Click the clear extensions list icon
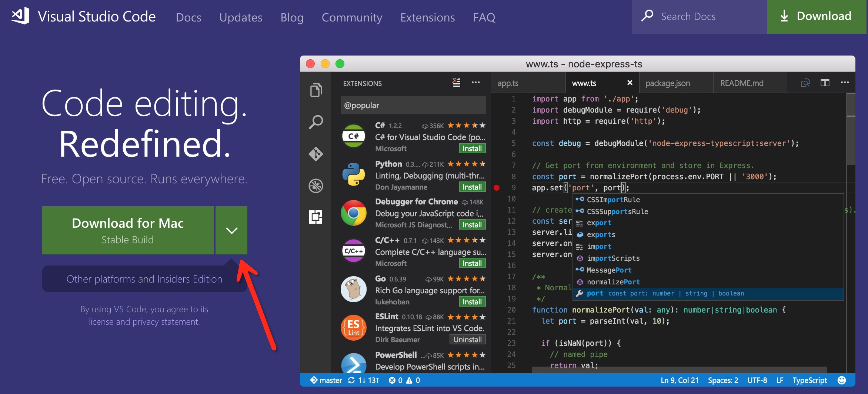Viewport: 868px width, 394px height. coord(456,83)
